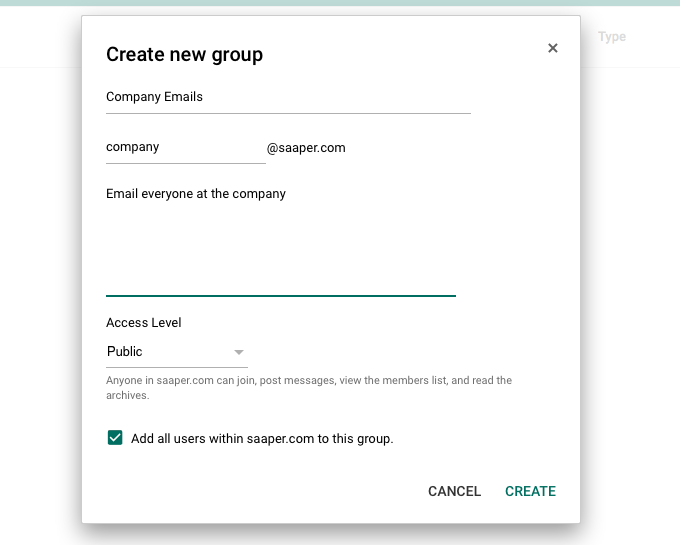Open the Access Level dropdown showing Public
This screenshot has width=680, height=545.
pyautogui.click(x=177, y=352)
